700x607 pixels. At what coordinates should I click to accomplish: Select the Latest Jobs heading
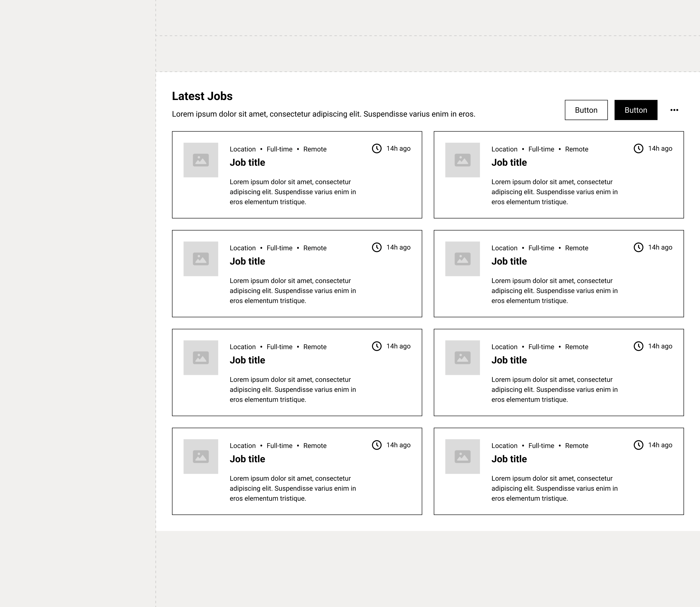202,96
